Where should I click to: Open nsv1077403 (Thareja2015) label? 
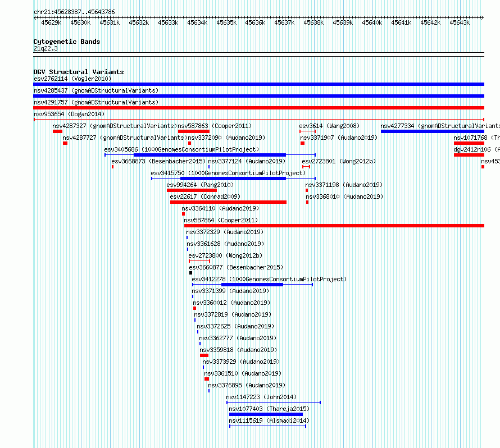click(269, 409)
